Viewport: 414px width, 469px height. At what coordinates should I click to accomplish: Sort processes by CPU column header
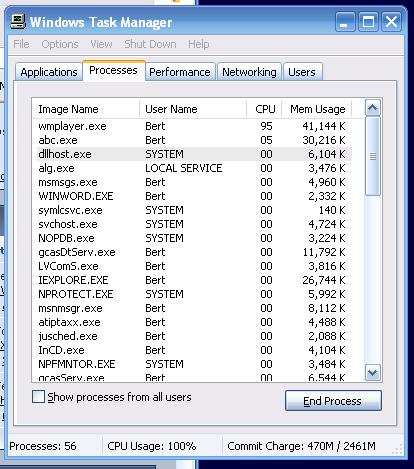click(264, 109)
